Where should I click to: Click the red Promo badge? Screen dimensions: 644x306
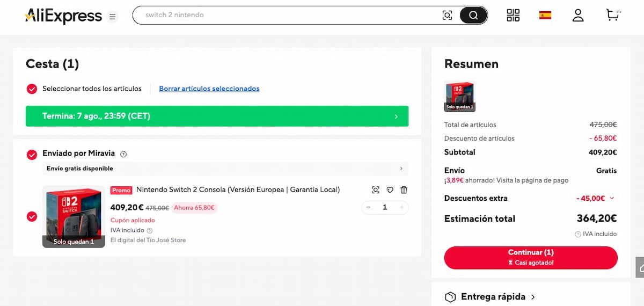click(x=121, y=190)
